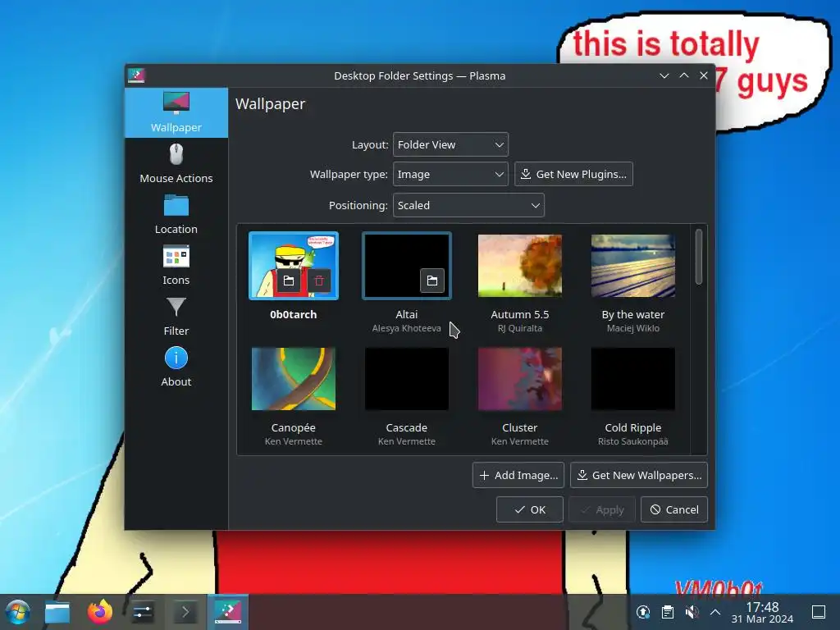Viewport: 840px width, 630px height.
Task: Click the Cancel button
Action: 674,509
